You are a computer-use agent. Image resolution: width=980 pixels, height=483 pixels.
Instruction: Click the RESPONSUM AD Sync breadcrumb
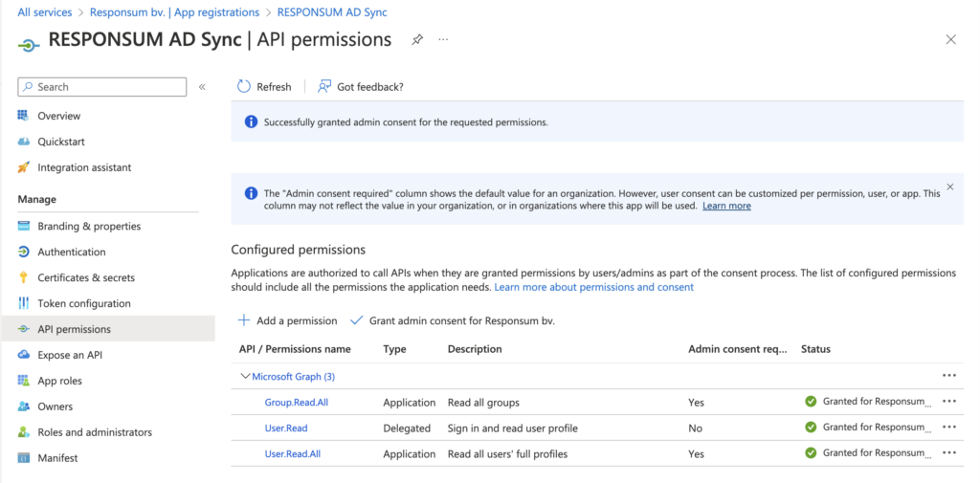coord(332,12)
